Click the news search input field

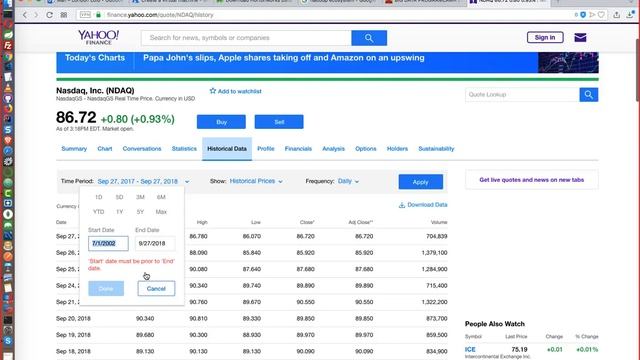coord(246,38)
